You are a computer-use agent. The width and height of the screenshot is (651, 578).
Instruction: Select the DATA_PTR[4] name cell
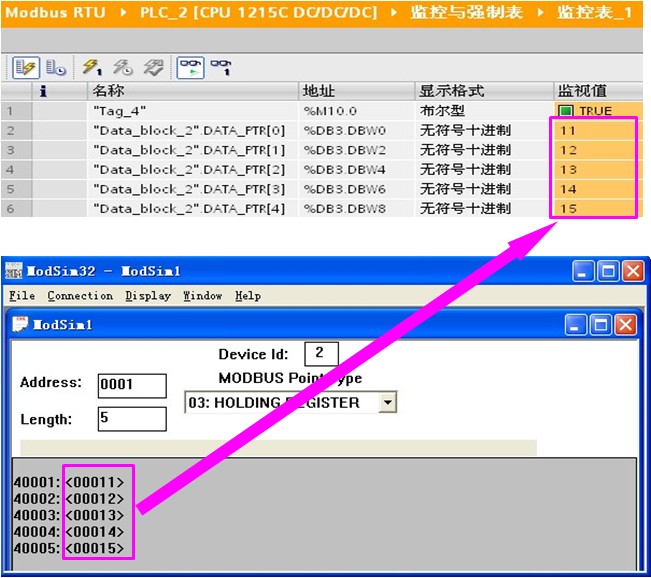tap(193, 208)
